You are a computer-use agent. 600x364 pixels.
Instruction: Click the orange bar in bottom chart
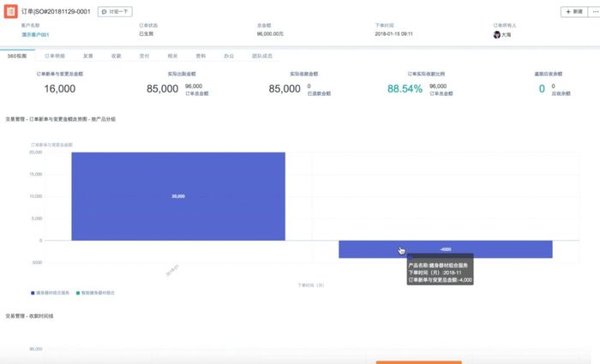click(418, 362)
